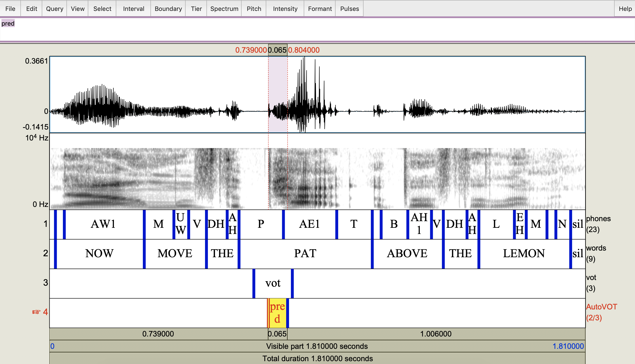The image size is (635, 364).
Task: Select the ABOVE word interval
Action: [407, 254]
